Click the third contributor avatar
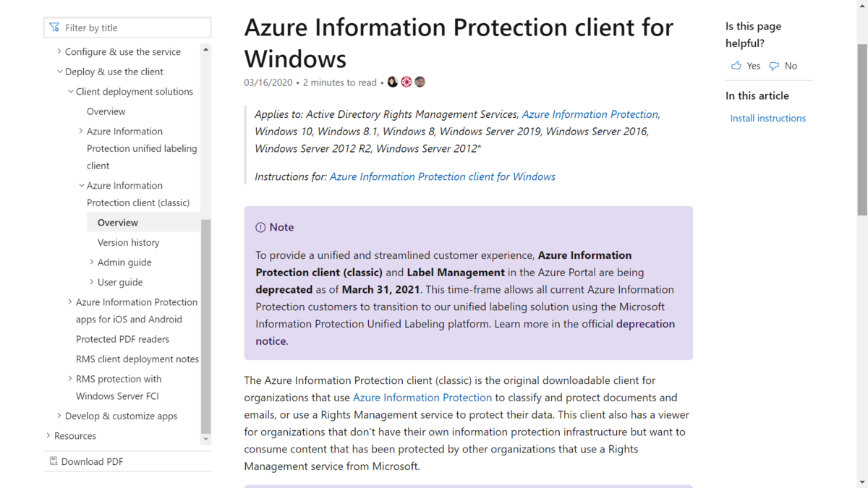The image size is (868, 488). (420, 82)
